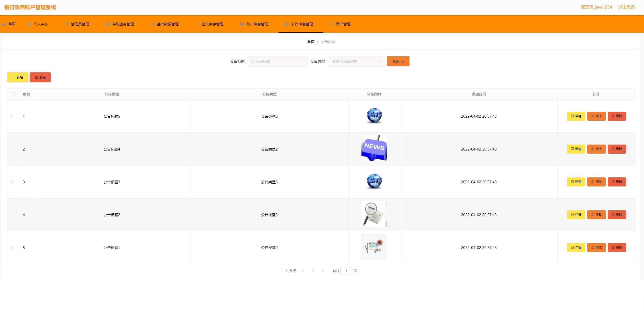
Task: Click 退出登录 link
Action: (626, 7)
